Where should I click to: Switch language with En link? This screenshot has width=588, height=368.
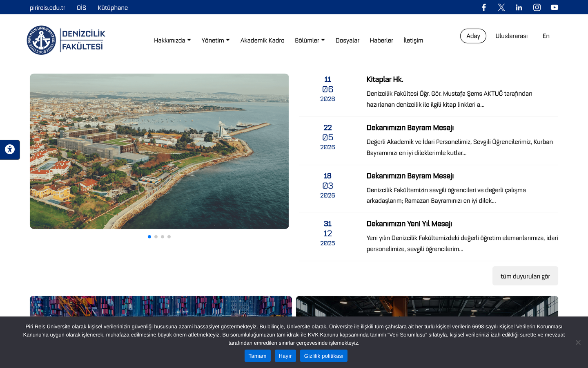(x=546, y=36)
